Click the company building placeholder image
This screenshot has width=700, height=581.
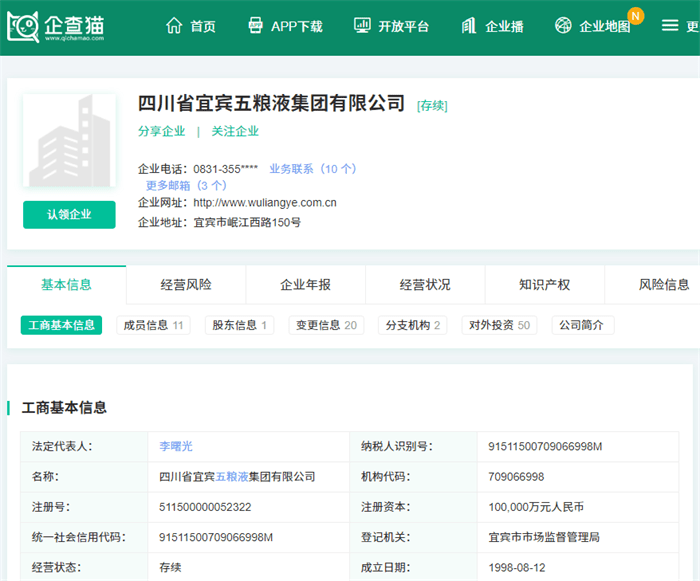pos(69,140)
